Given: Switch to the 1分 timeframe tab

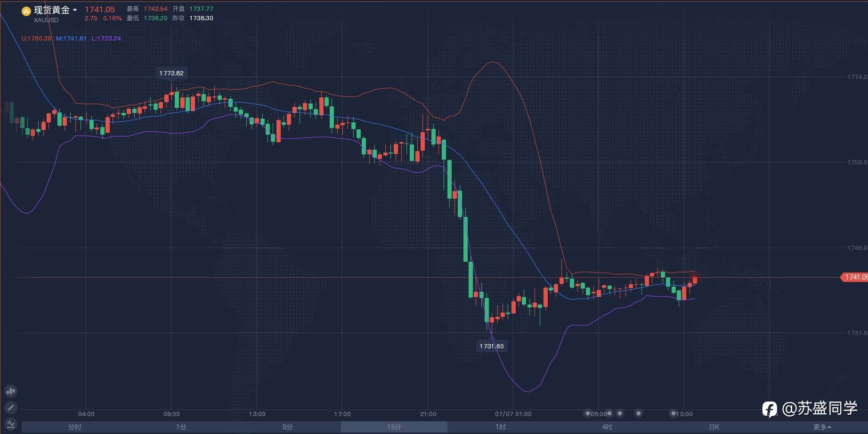Looking at the screenshot, I should coord(181,427).
